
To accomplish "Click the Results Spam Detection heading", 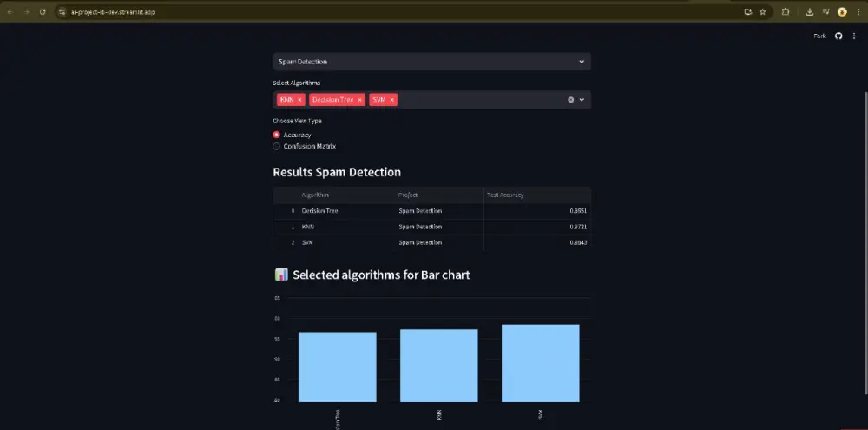I will (337, 172).
